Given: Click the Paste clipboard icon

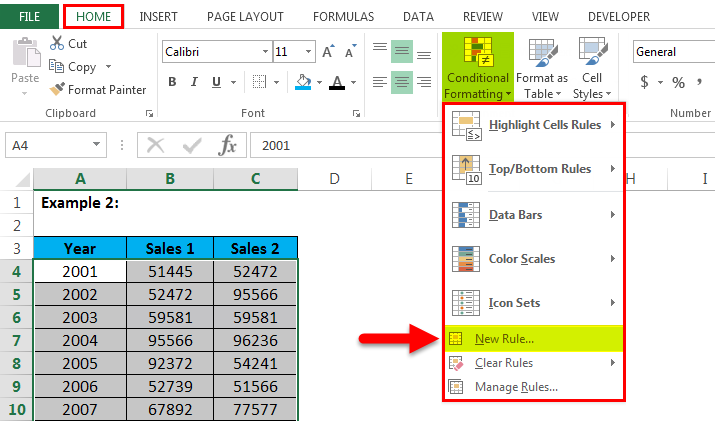Looking at the screenshot, I should [x=26, y=52].
